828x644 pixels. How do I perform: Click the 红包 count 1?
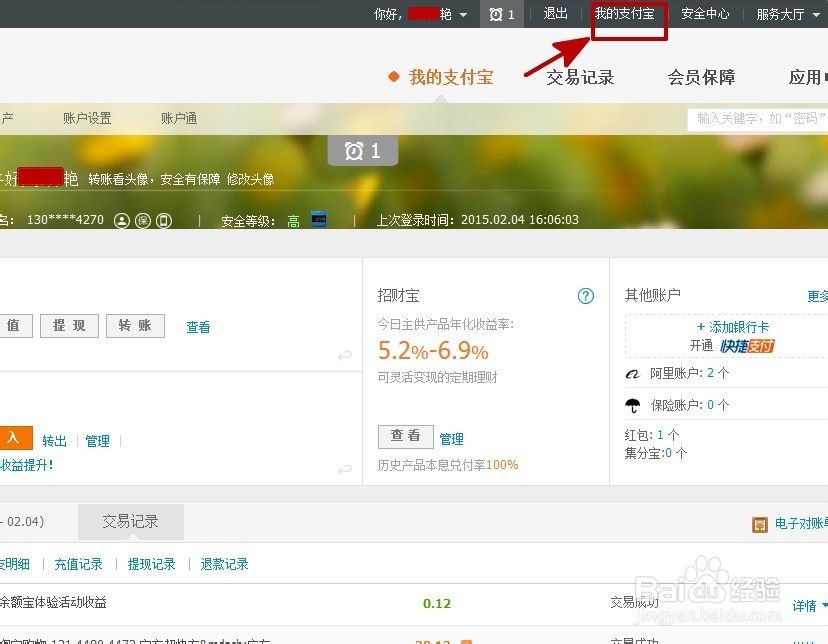(660, 435)
